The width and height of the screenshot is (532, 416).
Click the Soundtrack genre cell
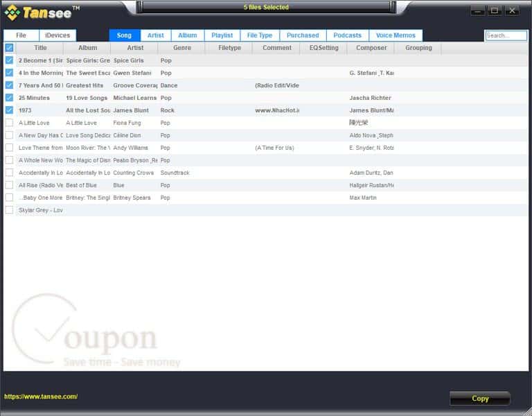tap(175, 173)
